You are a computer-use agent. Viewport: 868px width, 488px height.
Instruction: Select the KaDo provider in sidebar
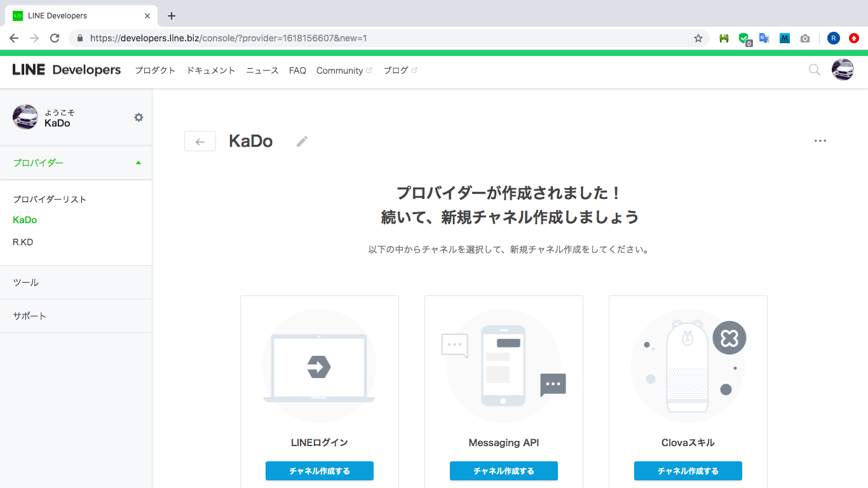click(25, 220)
